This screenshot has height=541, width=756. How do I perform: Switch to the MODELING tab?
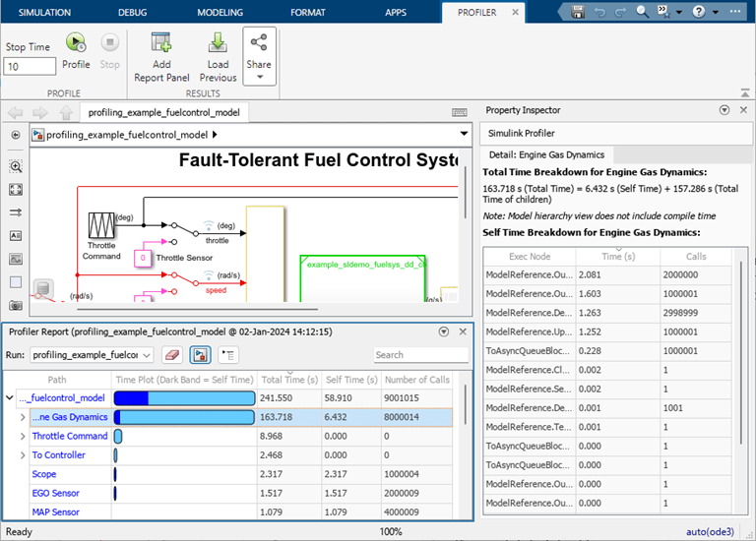(220, 12)
